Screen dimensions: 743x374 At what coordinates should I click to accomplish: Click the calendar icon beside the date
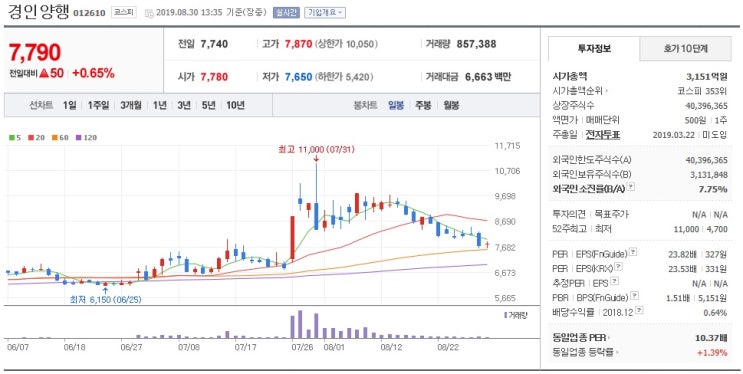[149, 13]
